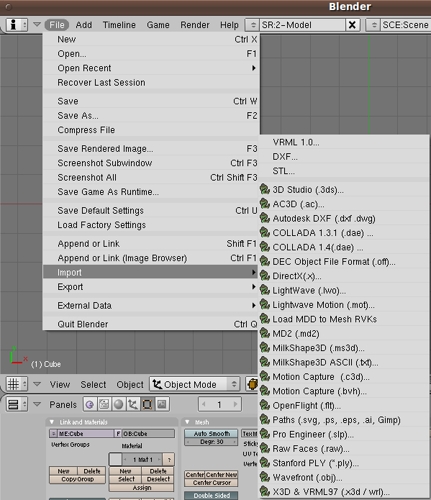431x500 pixels.
Task: Click python icon beside Pro Engineer (.slp)
Action: (265, 434)
